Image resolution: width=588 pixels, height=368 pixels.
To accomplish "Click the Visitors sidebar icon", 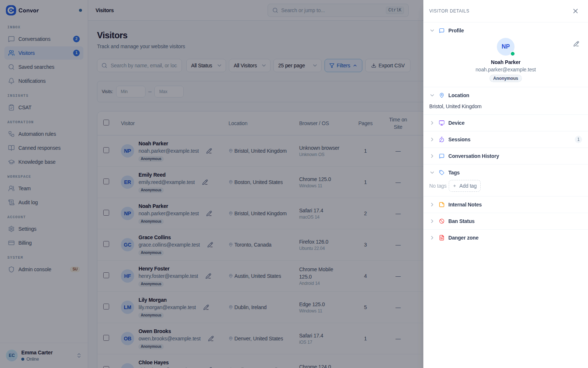I will pos(11,53).
